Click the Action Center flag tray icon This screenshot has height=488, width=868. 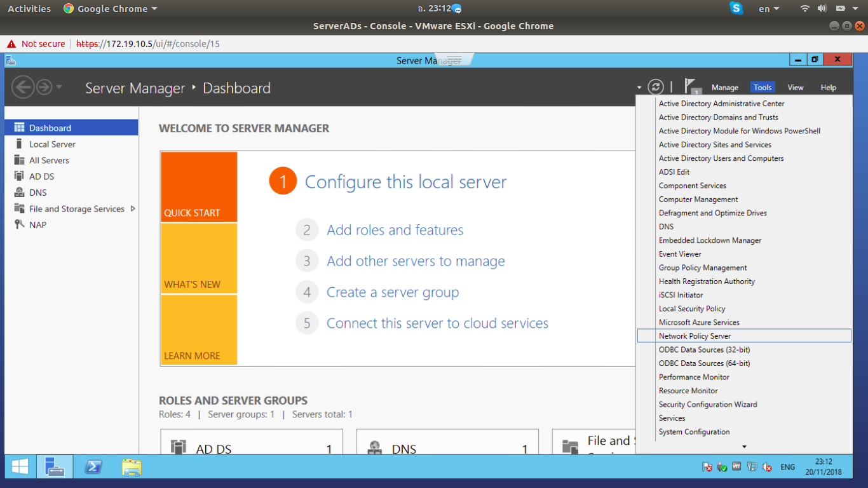(707, 467)
